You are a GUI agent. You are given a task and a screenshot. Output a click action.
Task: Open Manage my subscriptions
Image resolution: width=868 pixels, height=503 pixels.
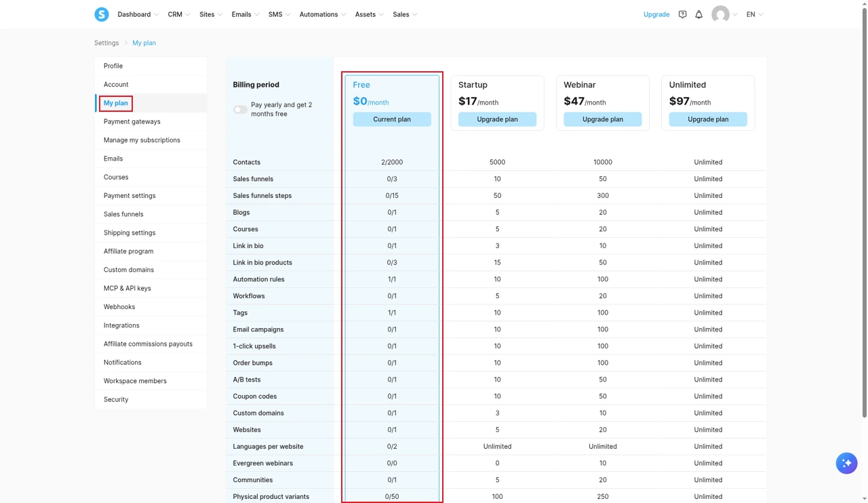[x=151, y=140]
